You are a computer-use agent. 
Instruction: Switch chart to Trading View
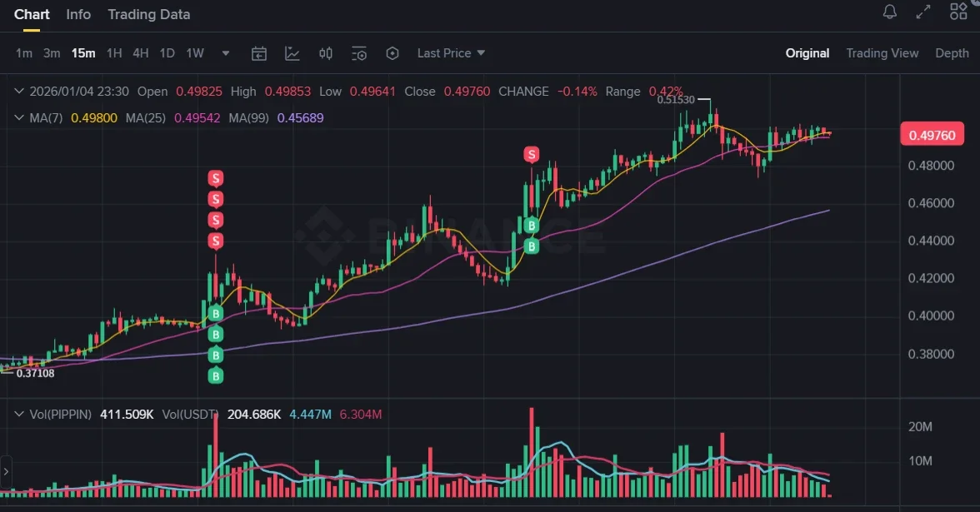(882, 53)
